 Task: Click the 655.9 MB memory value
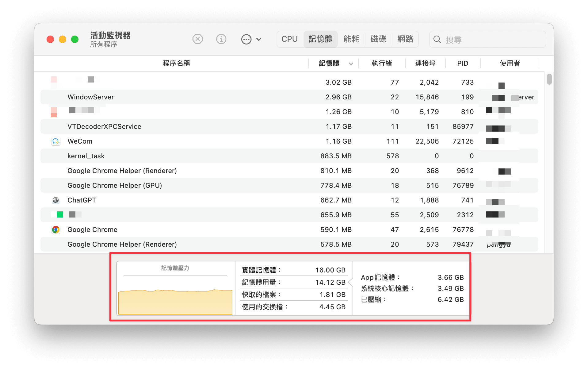click(336, 215)
